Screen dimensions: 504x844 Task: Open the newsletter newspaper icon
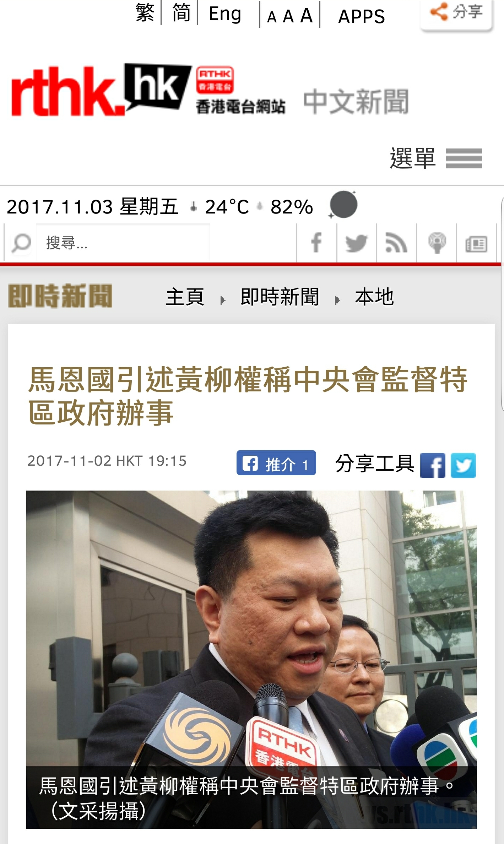(x=476, y=243)
